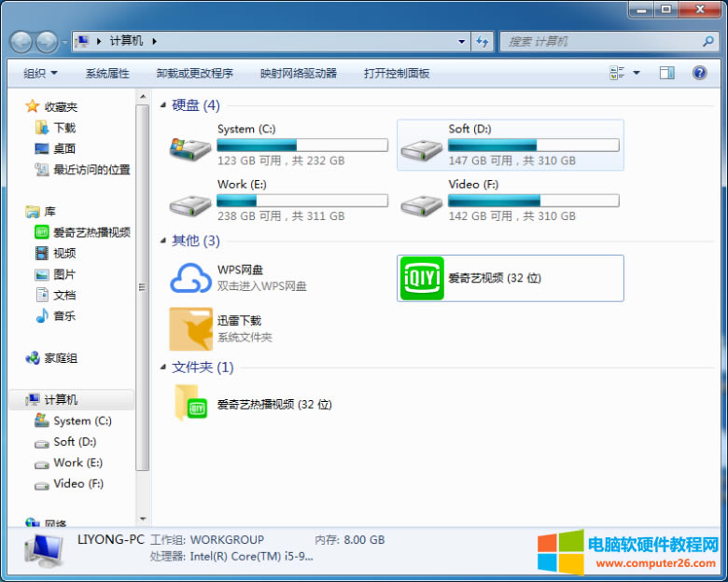Click the help question mark icon
728x582 pixels.
click(699, 73)
